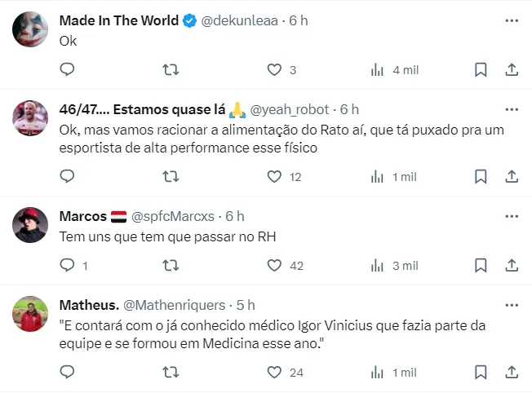The width and height of the screenshot is (532, 393).
Task: Like Marcos's tweet with 42 likes
Action: [x=275, y=266]
